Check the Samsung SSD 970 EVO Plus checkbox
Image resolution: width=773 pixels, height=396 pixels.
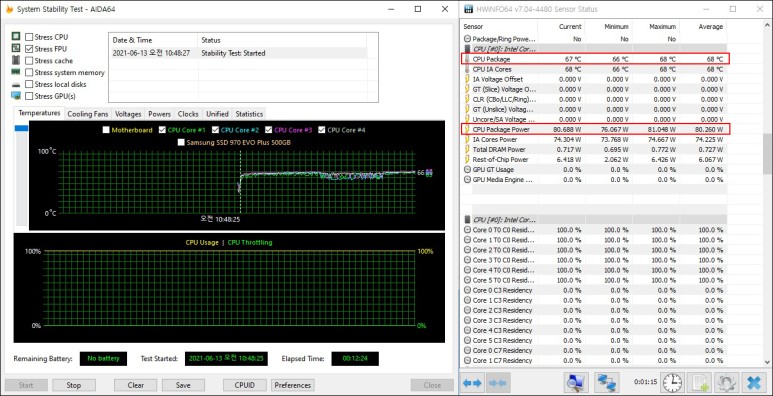pyautogui.click(x=181, y=142)
